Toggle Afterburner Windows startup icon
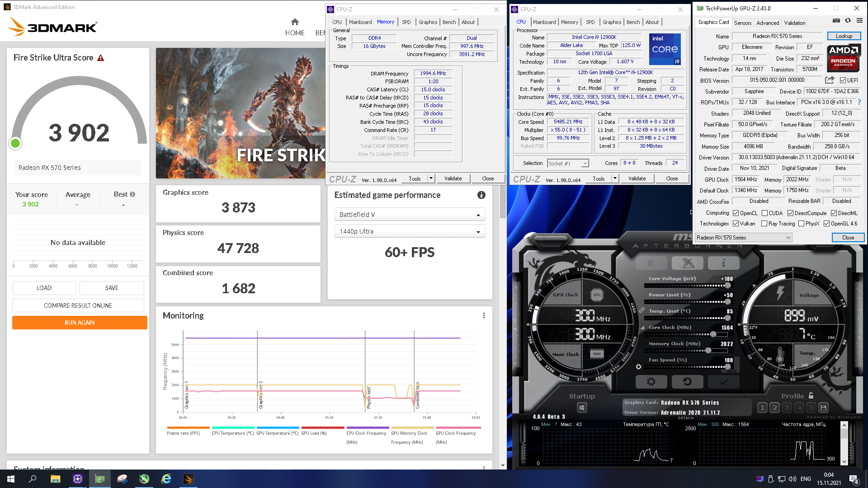The height and width of the screenshot is (488, 868). click(582, 408)
